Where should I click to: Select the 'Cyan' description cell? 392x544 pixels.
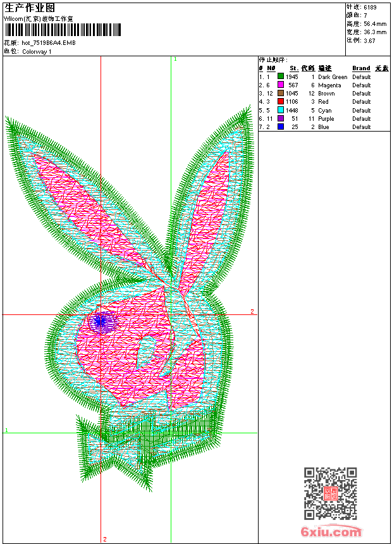[325, 110]
